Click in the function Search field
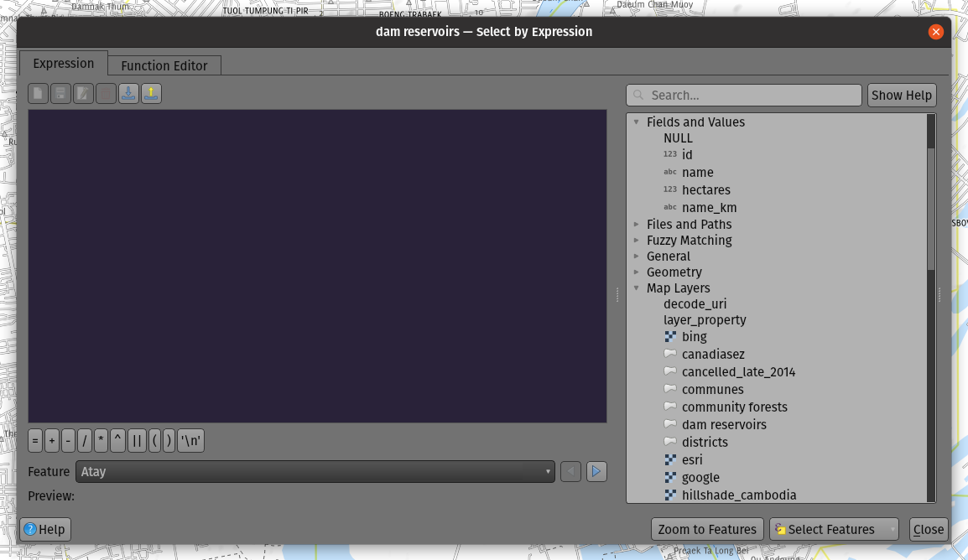Viewport: 968px width, 560px height. point(751,96)
